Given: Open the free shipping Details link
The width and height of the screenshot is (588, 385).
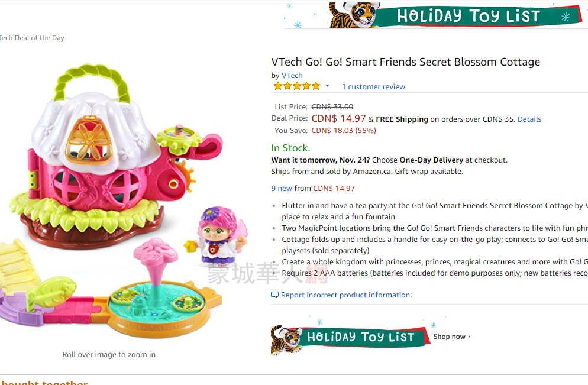Looking at the screenshot, I should [529, 119].
